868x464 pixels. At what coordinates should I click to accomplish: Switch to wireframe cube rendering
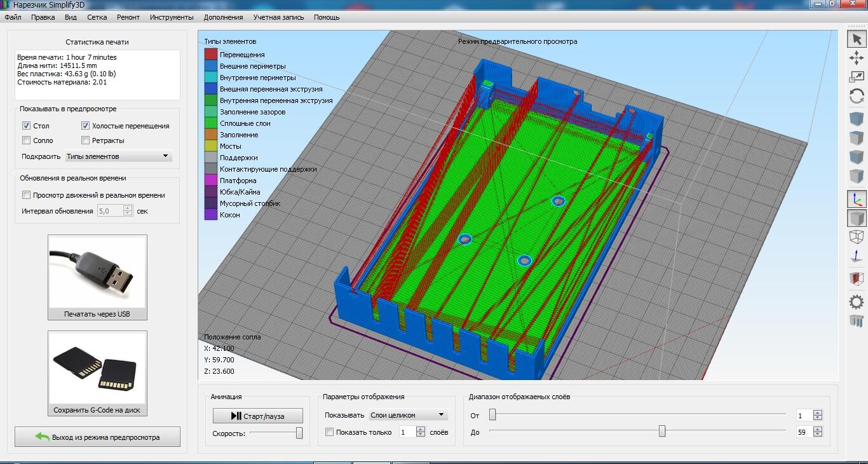857,237
